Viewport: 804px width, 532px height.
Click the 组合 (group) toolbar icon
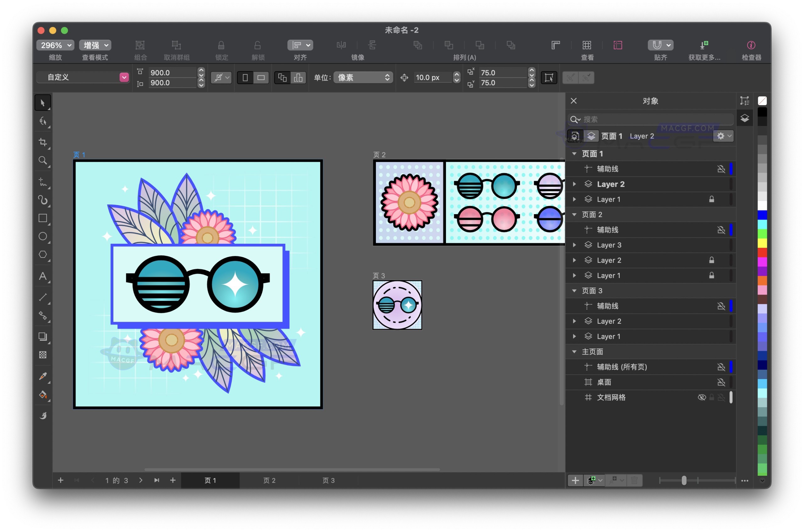(140, 45)
